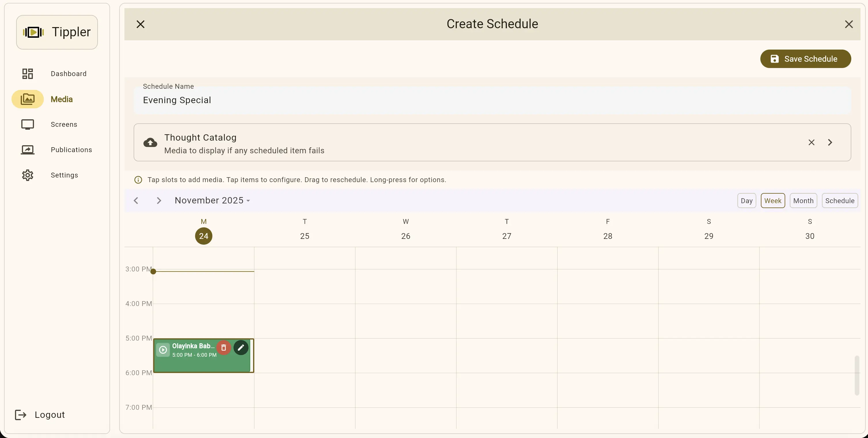The image size is (868, 438).
Task: Navigate to the previous week
Action: [136, 201]
